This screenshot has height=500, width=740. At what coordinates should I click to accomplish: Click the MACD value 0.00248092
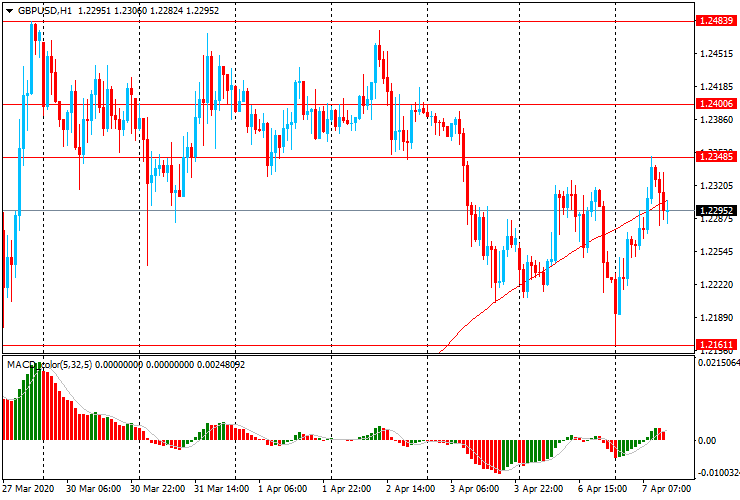pyautogui.click(x=221, y=364)
